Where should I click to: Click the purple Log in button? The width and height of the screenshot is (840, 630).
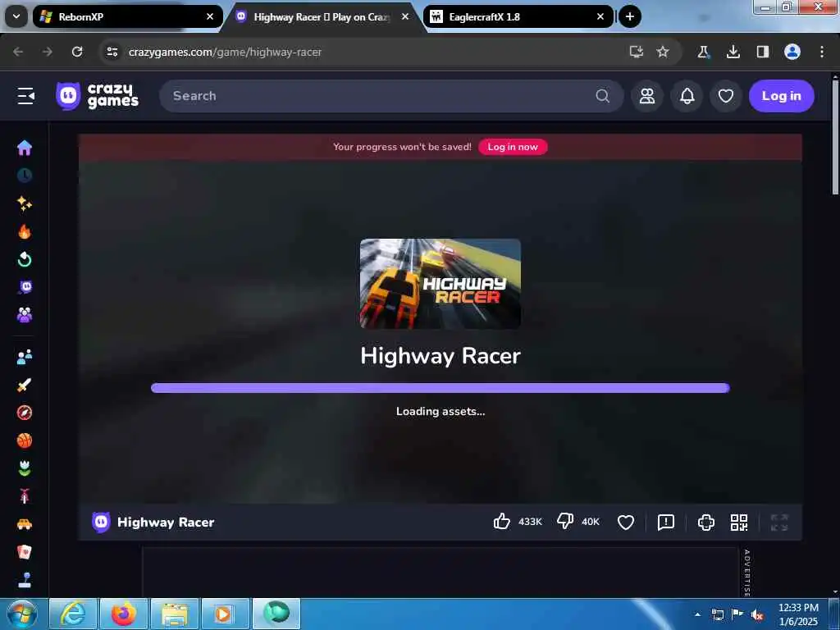(781, 96)
